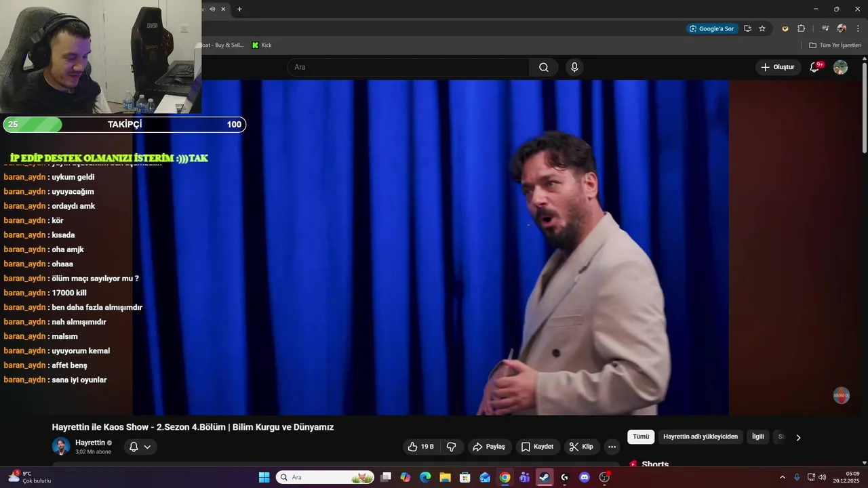Image resolution: width=868 pixels, height=488 pixels.
Task: Close the current Chrome tab
Action: click(x=223, y=9)
